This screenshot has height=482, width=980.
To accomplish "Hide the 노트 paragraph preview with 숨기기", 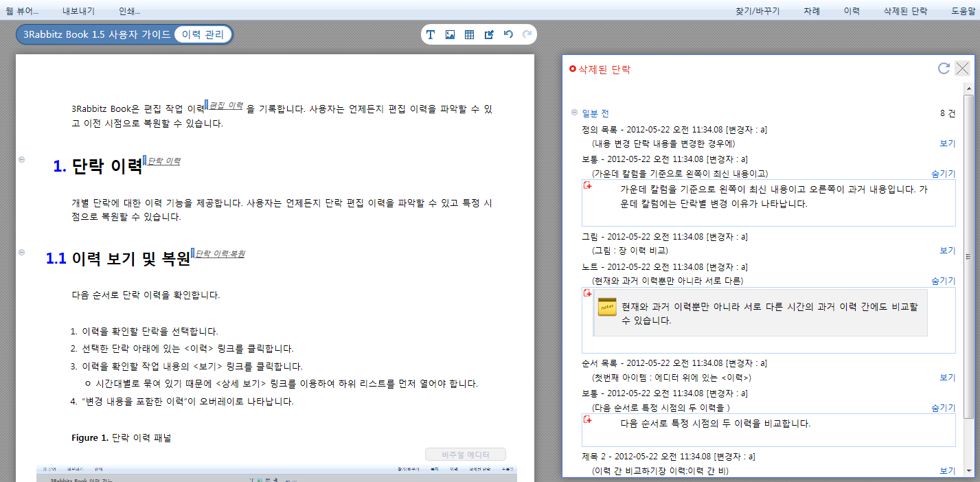I will tap(942, 281).
